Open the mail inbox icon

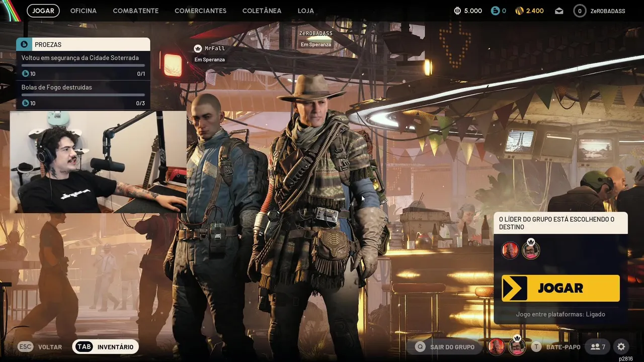tap(559, 11)
